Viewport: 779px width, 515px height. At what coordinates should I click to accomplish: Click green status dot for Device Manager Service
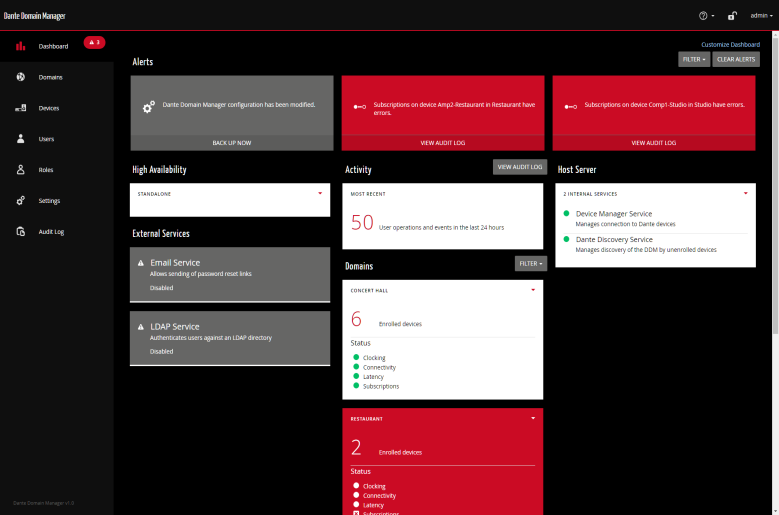566,214
